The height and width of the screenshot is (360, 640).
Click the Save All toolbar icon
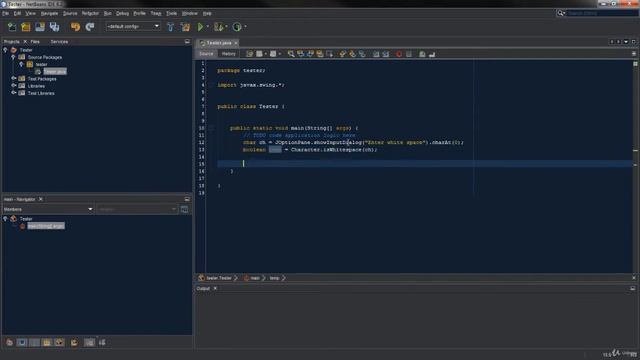54,27
